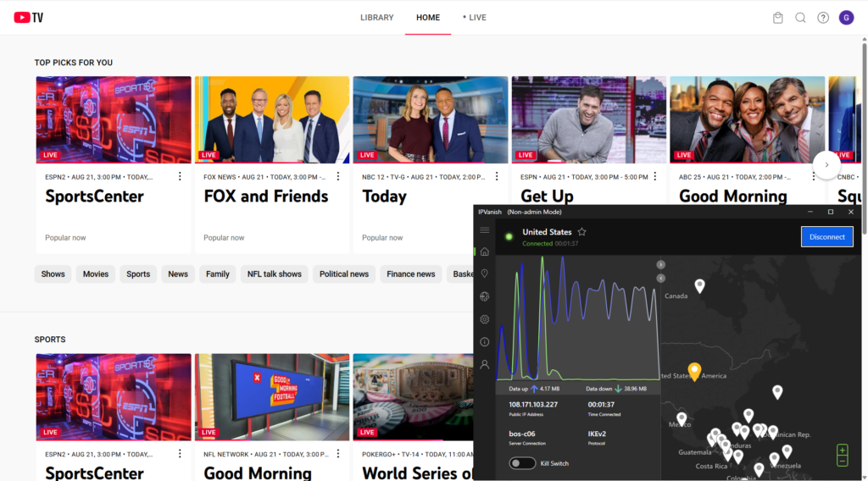Image resolution: width=868 pixels, height=481 pixels.
Task: Favorite the United States server with star
Action: tap(581, 232)
